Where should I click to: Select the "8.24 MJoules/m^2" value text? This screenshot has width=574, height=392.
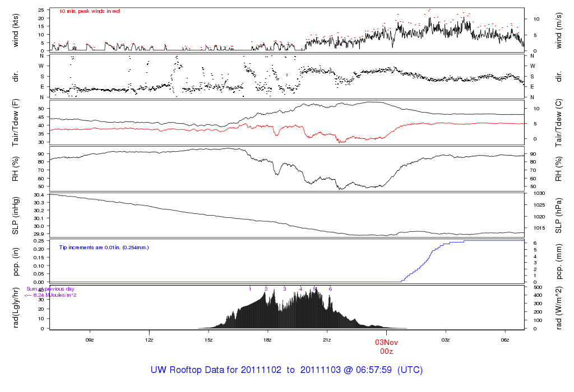pos(55,295)
